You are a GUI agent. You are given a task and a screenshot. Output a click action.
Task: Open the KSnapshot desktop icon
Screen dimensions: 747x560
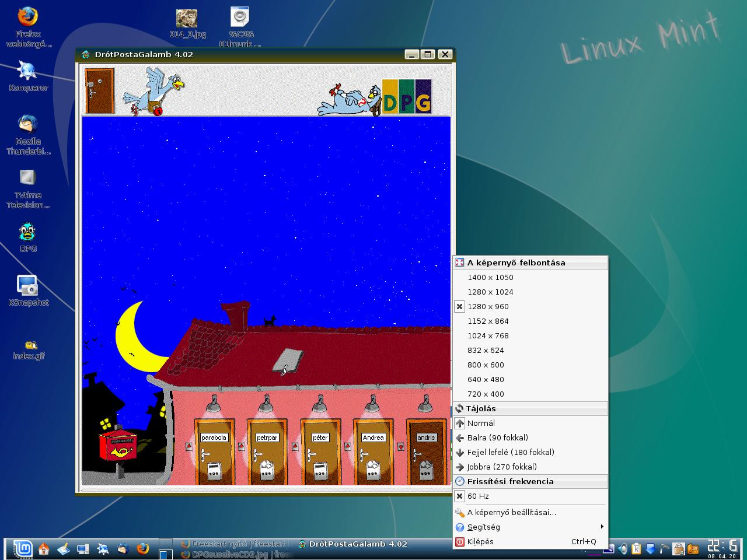coord(28,290)
